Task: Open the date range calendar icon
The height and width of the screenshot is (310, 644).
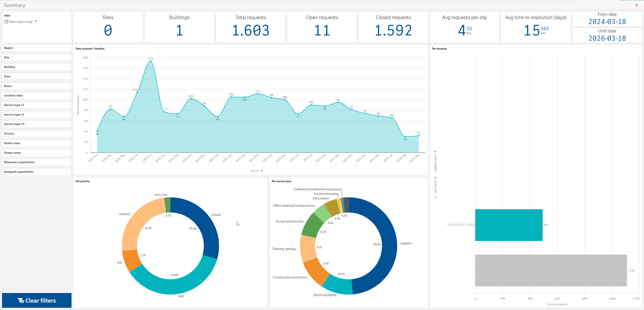Action: click(x=6, y=22)
